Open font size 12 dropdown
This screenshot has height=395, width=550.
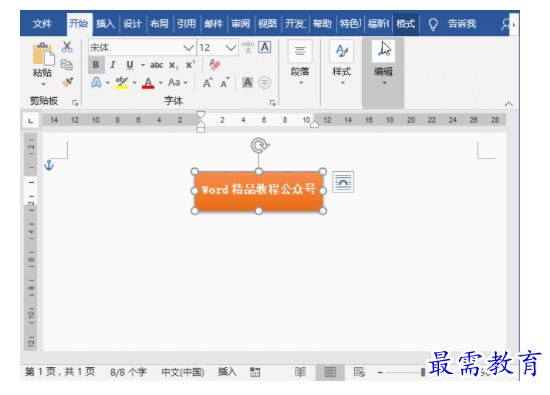(230, 47)
